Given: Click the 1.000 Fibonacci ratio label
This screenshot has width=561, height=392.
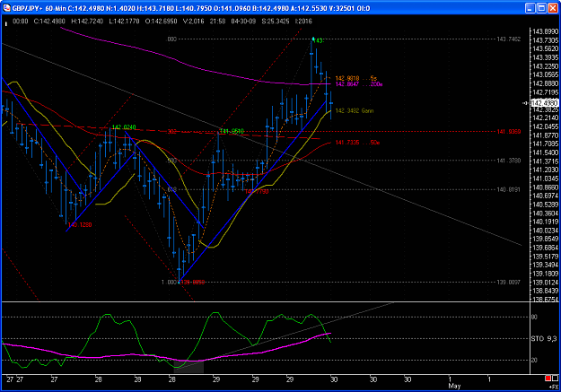Looking at the screenshot, I should (x=170, y=283).
